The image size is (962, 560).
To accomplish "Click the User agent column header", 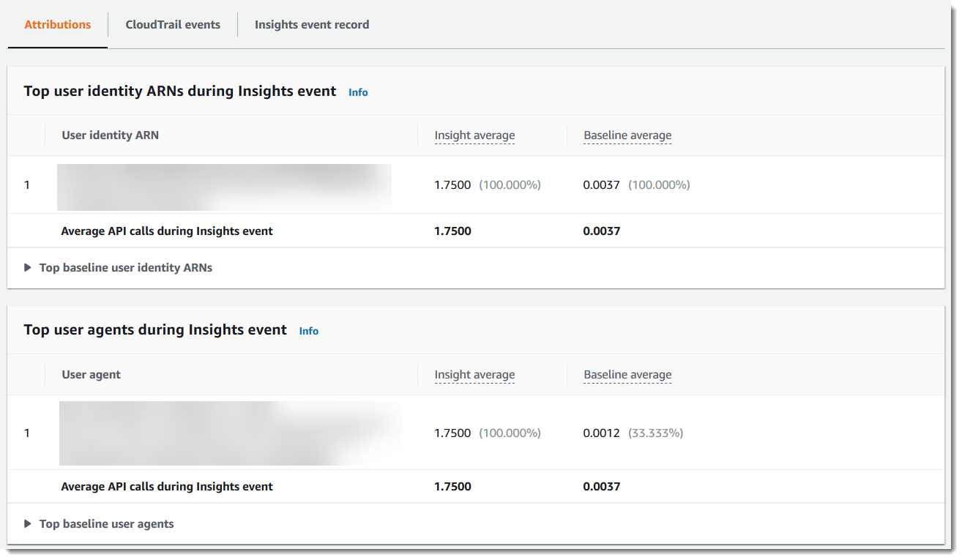I will [x=91, y=375].
